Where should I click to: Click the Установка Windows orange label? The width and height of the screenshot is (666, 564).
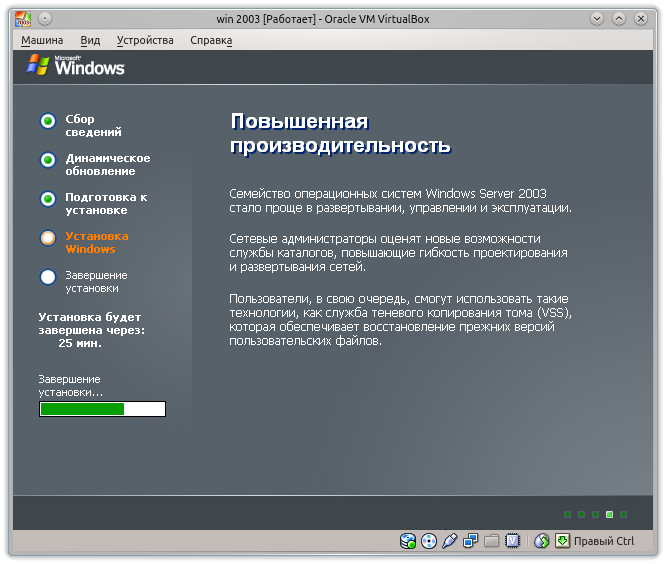point(97,243)
